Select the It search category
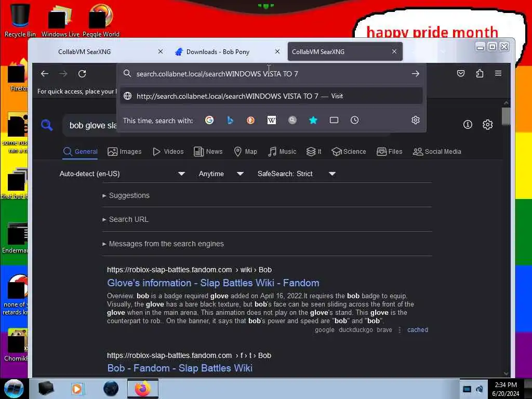 coord(314,152)
